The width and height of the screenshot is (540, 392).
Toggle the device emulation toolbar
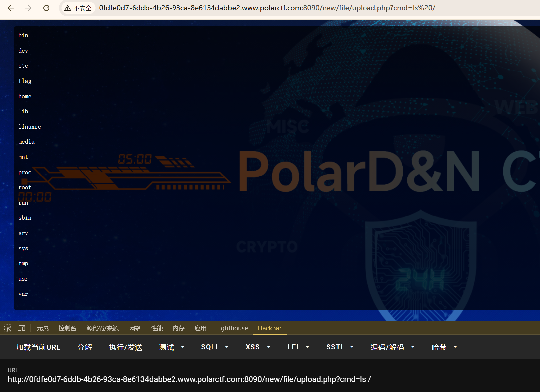21,328
